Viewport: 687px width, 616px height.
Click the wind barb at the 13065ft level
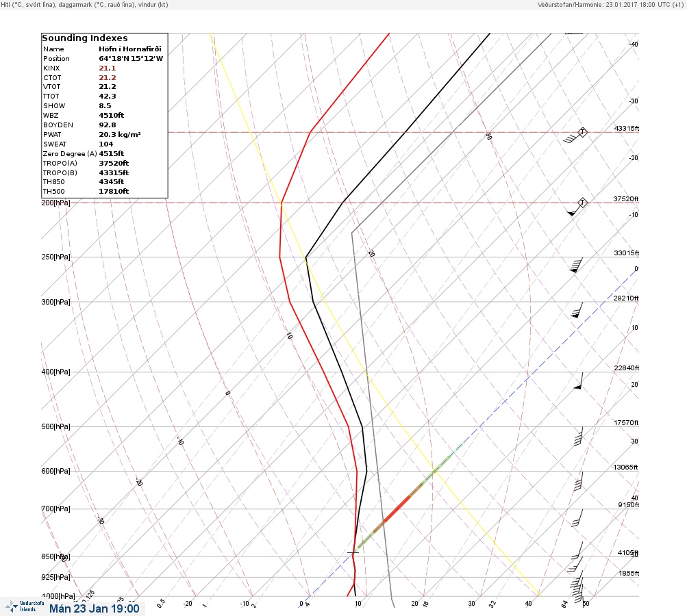(x=578, y=481)
